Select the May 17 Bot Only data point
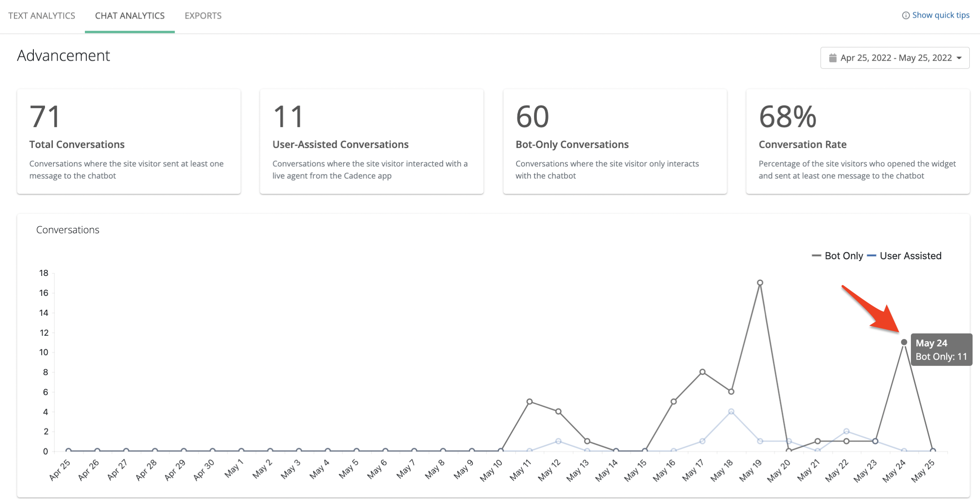Screen dimensions: 980x499 coord(703,372)
